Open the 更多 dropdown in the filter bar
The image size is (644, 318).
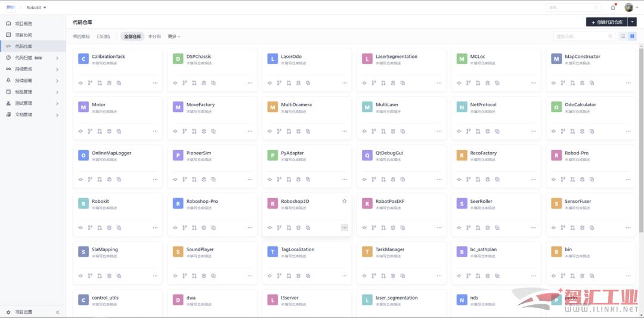174,36
